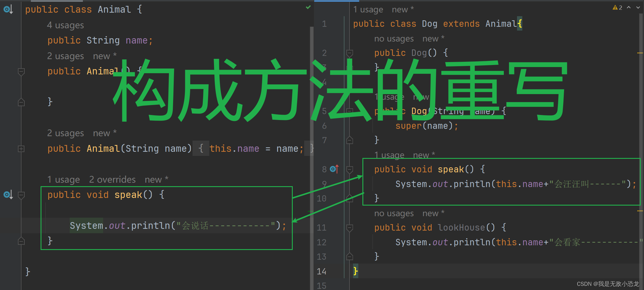Expand the folded Animal(String name) constructor
The width and height of the screenshot is (644, 290).
[21, 149]
